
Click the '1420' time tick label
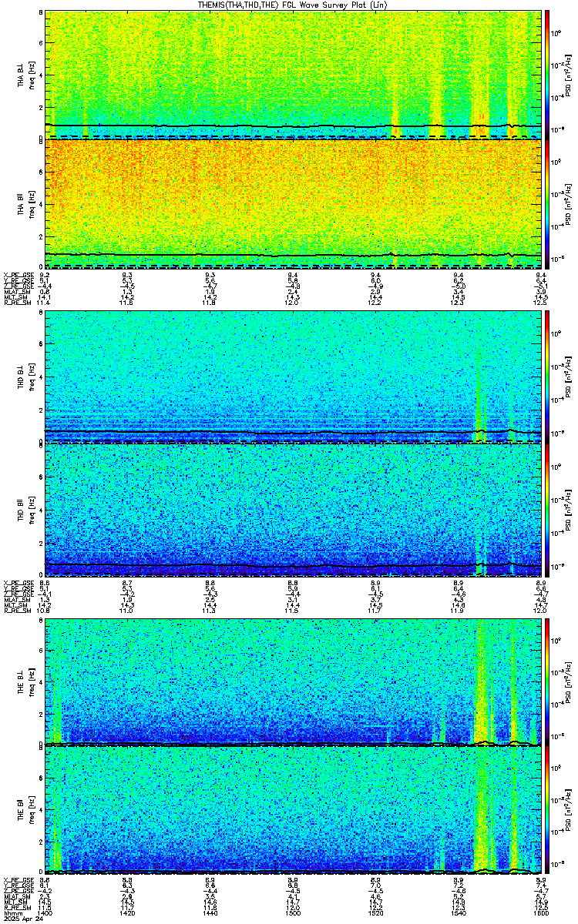(x=127, y=914)
